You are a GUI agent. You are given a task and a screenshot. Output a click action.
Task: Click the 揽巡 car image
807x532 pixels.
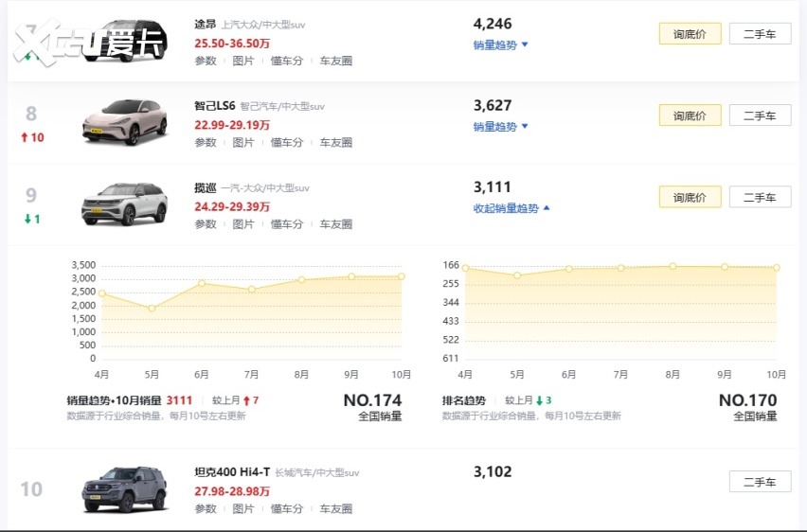[124, 204]
